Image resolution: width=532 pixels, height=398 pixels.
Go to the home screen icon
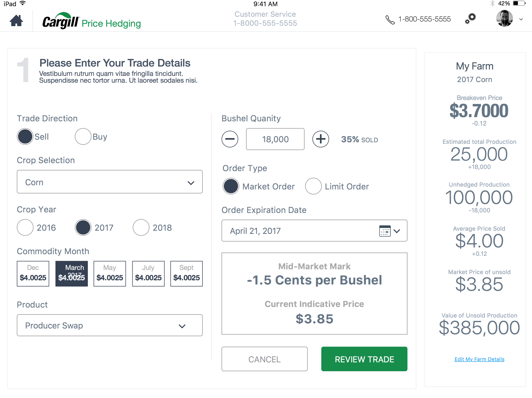tap(16, 20)
